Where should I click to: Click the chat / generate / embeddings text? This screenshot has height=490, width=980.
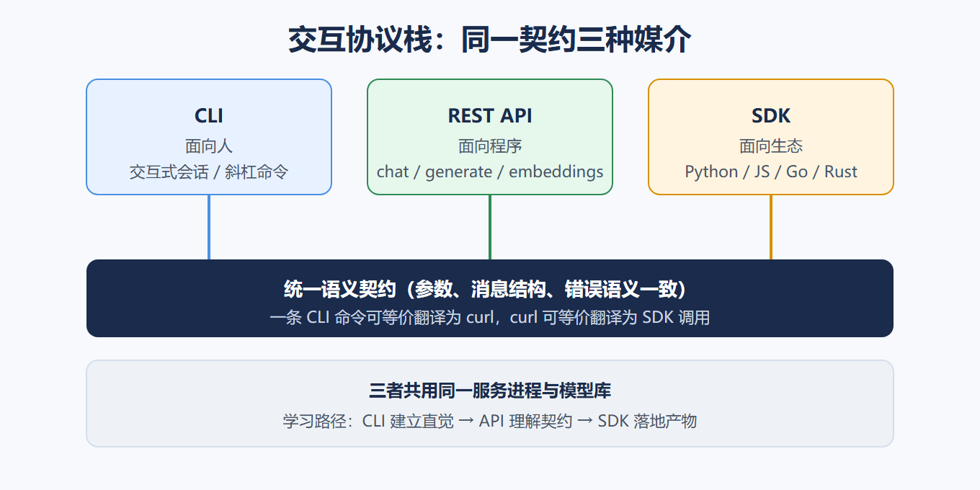pos(490,172)
